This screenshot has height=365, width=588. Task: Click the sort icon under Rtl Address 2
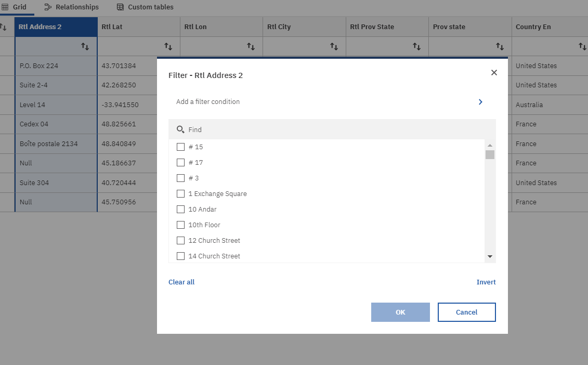coord(85,46)
